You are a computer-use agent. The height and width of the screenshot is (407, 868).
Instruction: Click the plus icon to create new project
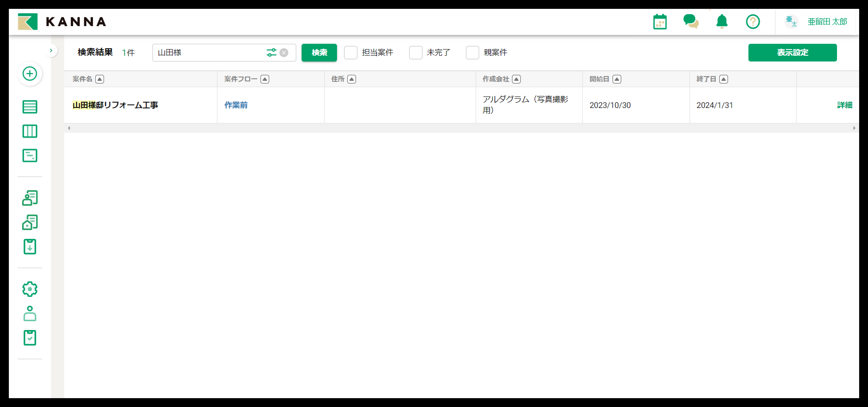click(30, 73)
